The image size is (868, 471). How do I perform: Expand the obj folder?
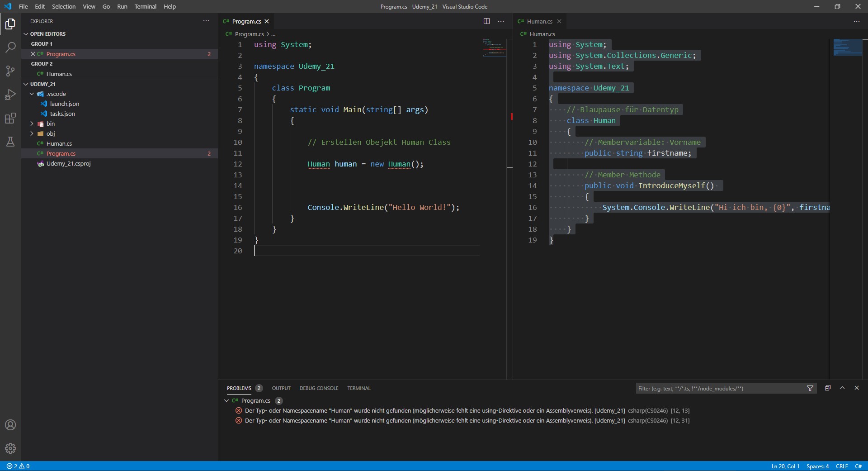click(x=32, y=133)
